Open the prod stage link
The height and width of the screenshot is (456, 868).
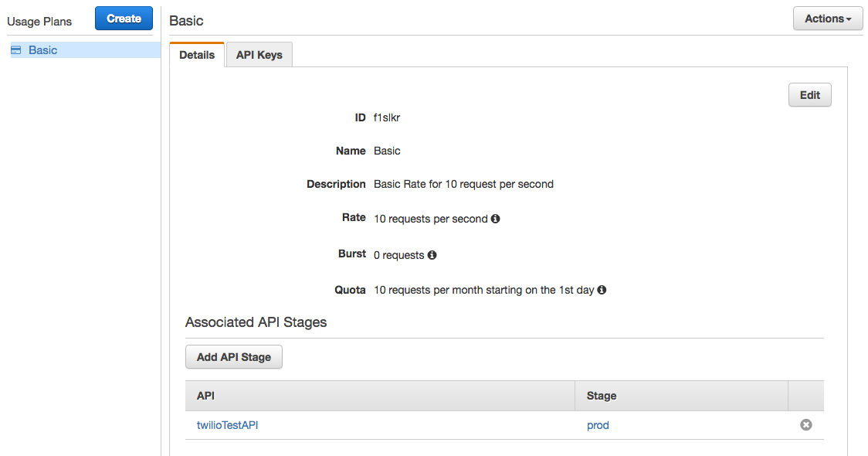pyautogui.click(x=598, y=425)
